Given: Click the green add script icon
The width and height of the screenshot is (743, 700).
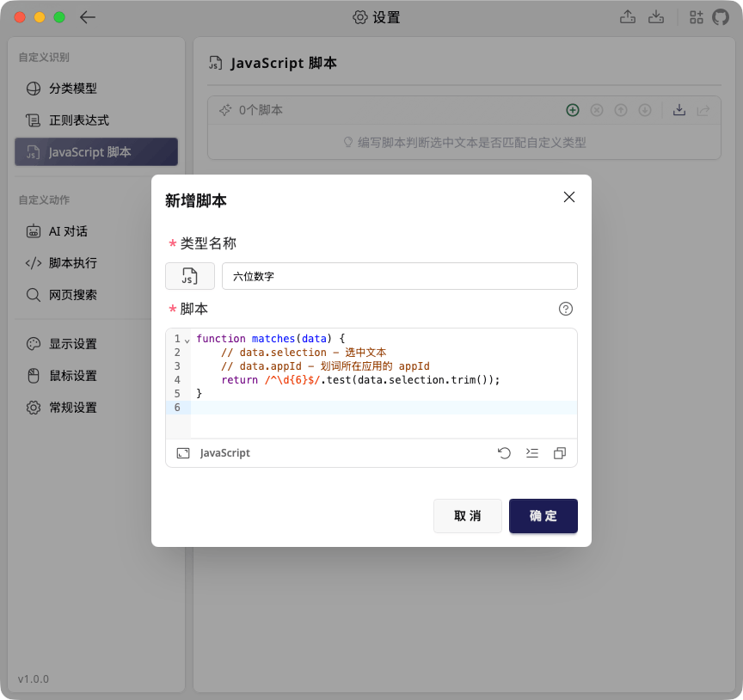Looking at the screenshot, I should [573, 110].
